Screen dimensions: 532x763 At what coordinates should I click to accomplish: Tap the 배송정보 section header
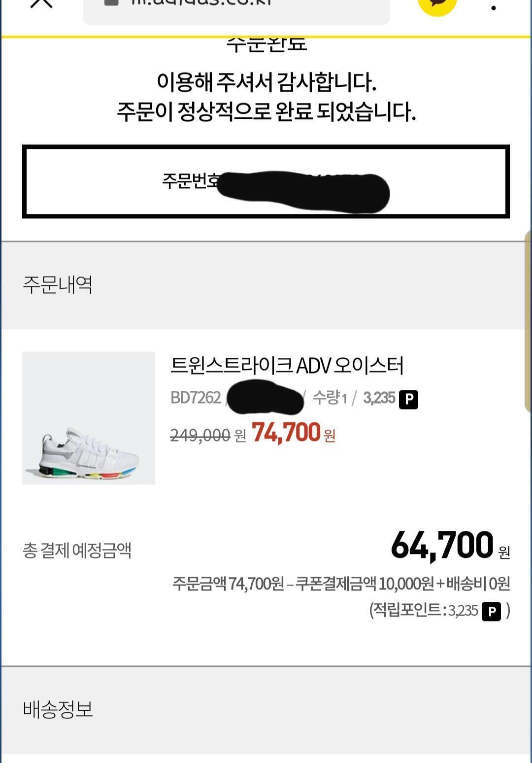point(266,709)
